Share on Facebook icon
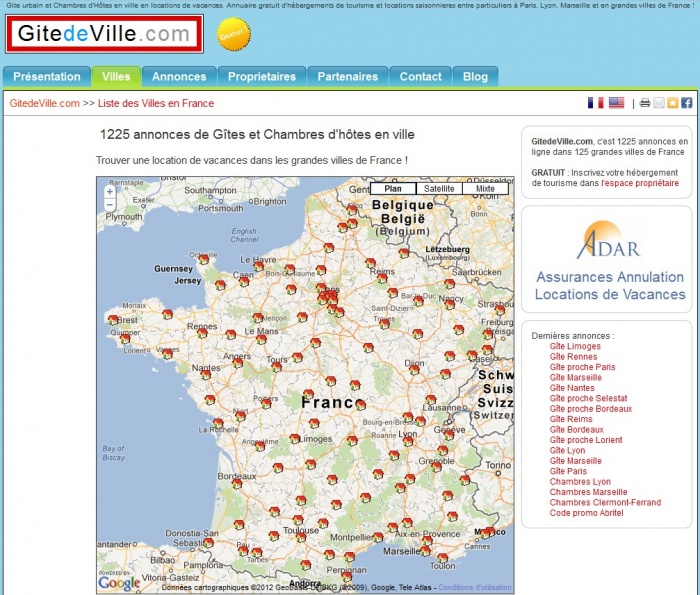Image resolution: width=700 pixels, height=595 pixels. click(687, 103)
